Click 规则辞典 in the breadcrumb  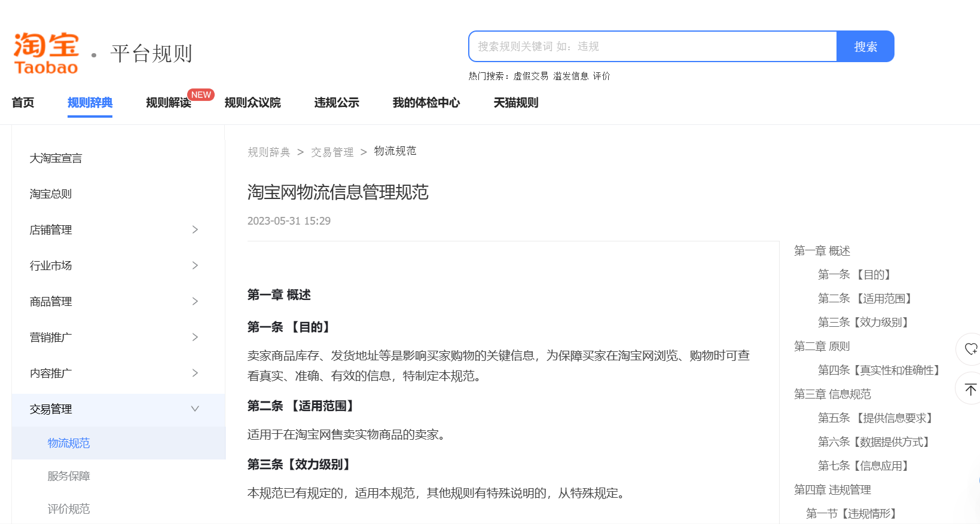coord(269,152)
